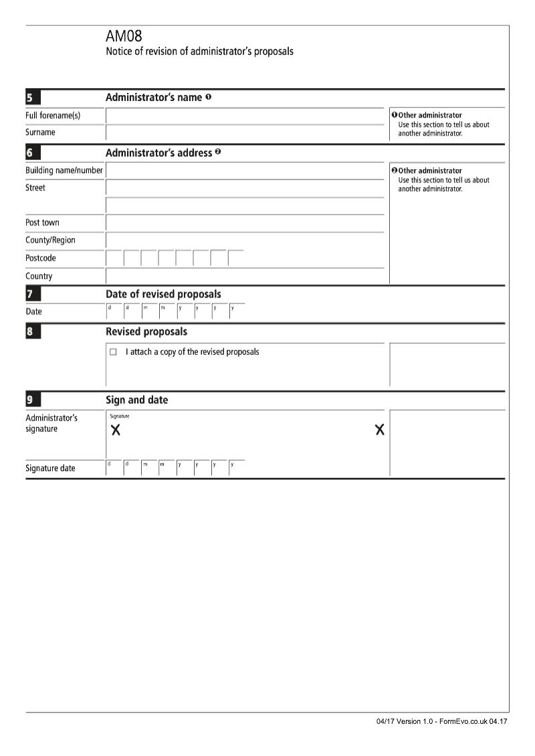
Task: Click the first Postcode character box
Action: [x=114, y=259]
